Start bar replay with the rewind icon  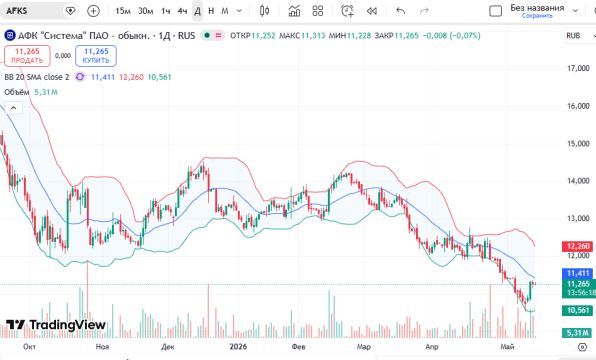[372, 11]
